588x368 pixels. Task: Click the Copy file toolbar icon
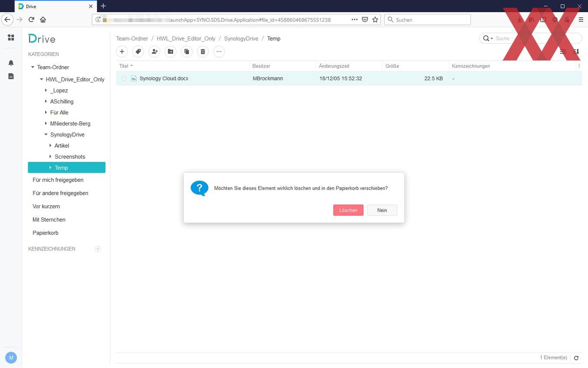(187, 52)
